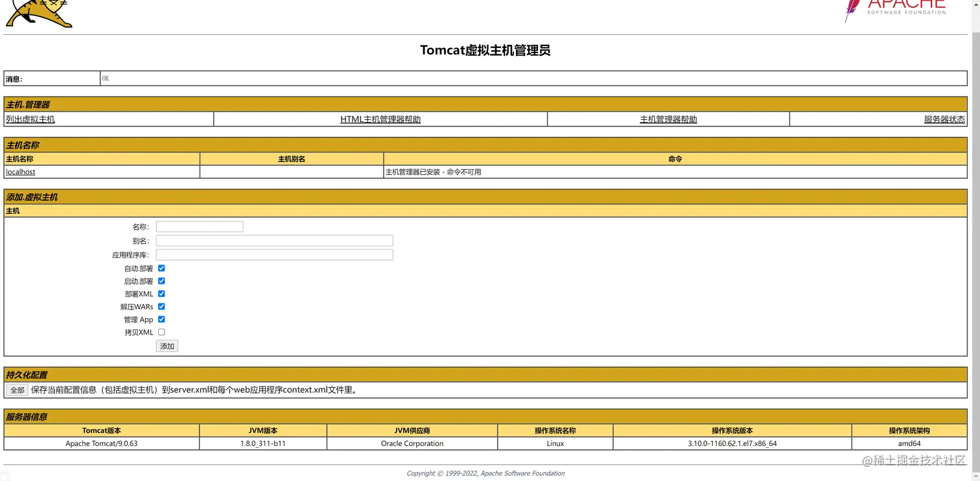Viewport: 980px width, 481px height.
Task: Uncheck the 部署XML checkbox
Action: pyautogui.click(x=161, y=294)
